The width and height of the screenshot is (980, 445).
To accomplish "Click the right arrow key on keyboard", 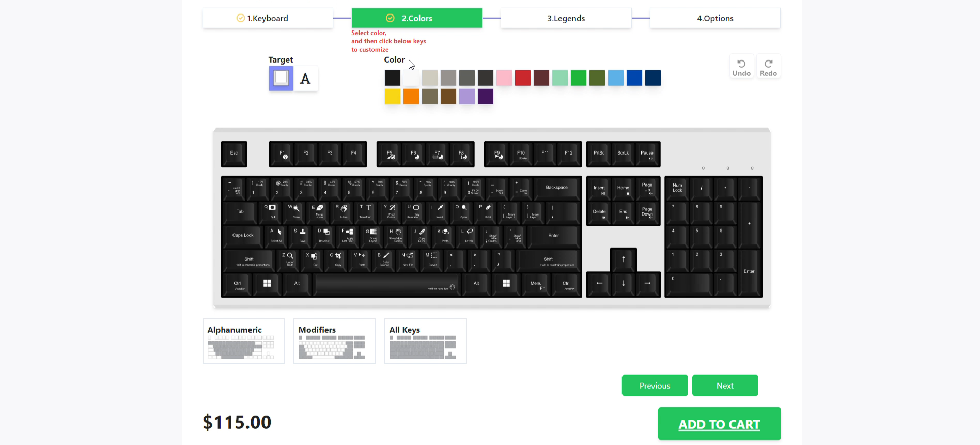I will pos(647,283).
